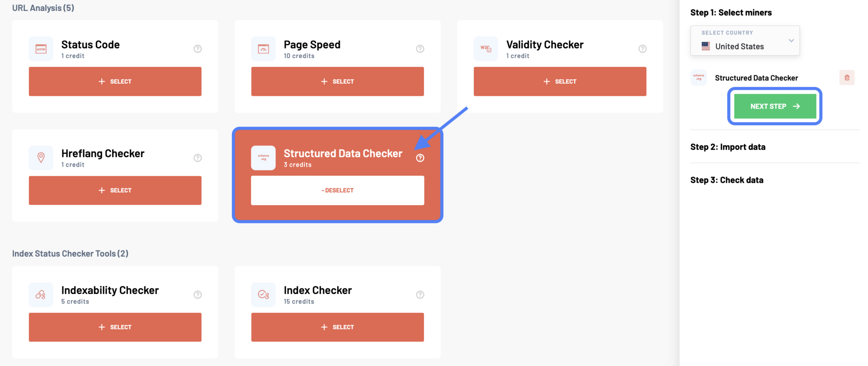This screenshot has width=868, height=366.
Task: Select the Index Checker miner
Action: pos(337,327)
